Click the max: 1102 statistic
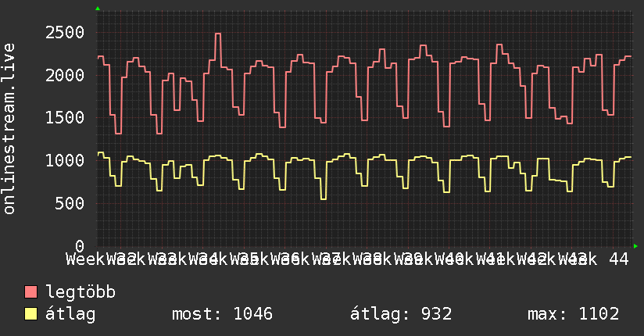644x336 pixels. pos(573,314)
